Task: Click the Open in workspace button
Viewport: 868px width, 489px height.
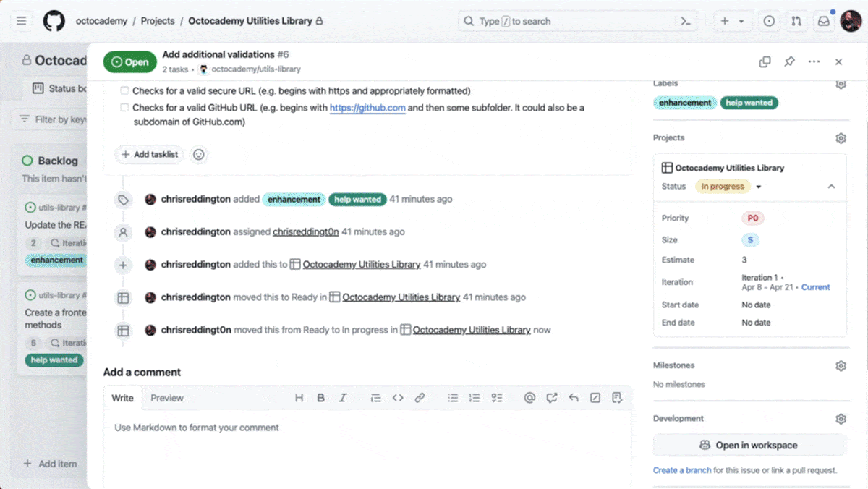Action: pos(749,446)
